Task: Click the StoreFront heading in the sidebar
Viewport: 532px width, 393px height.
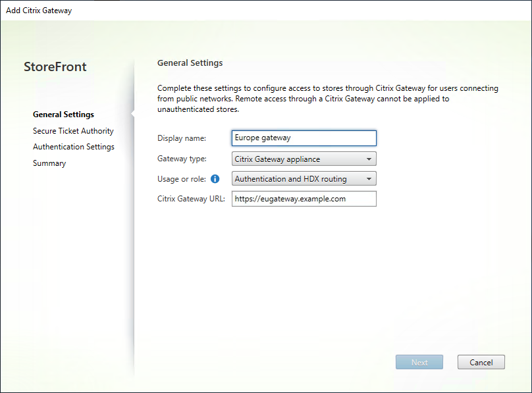Action: [55, 66]
